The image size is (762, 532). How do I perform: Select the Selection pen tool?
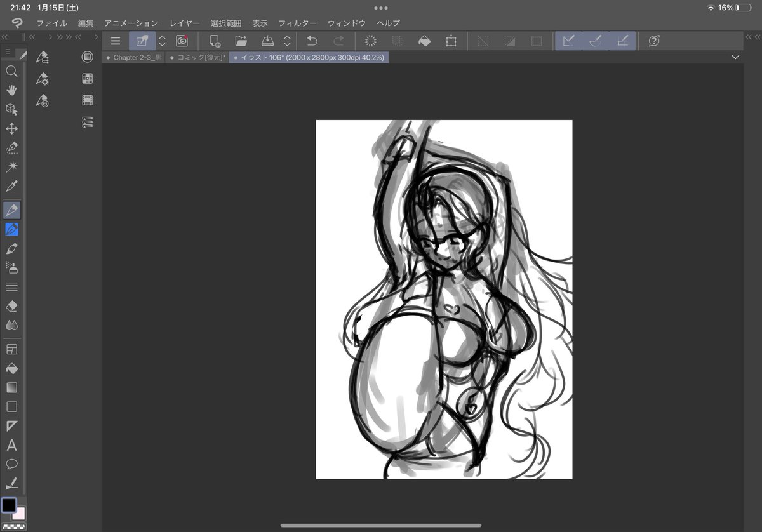[11, 147]
